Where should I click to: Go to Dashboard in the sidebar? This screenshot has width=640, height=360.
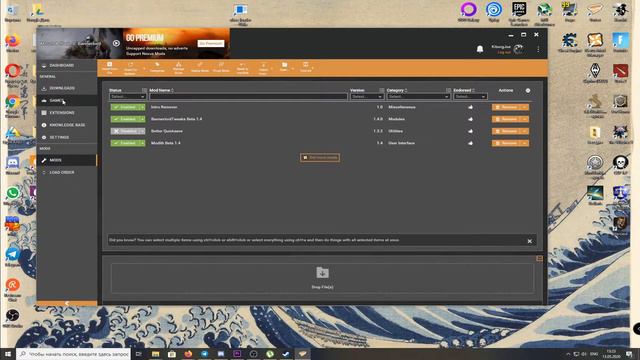(x=67, y=65)
